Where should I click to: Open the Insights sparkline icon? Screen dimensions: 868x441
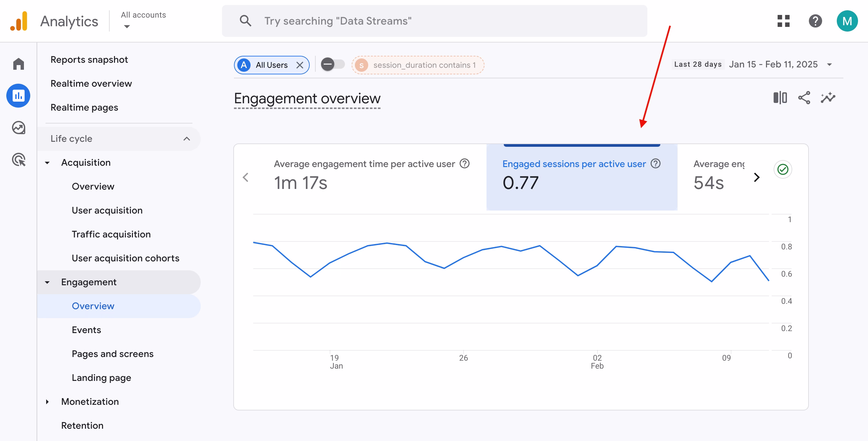coord(828,98)
